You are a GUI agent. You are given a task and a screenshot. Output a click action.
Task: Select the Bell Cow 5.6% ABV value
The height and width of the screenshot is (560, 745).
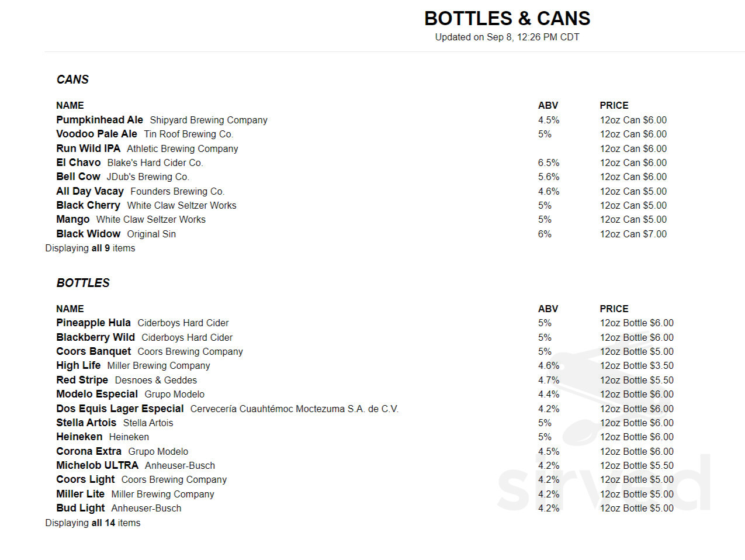pos(549,177)
